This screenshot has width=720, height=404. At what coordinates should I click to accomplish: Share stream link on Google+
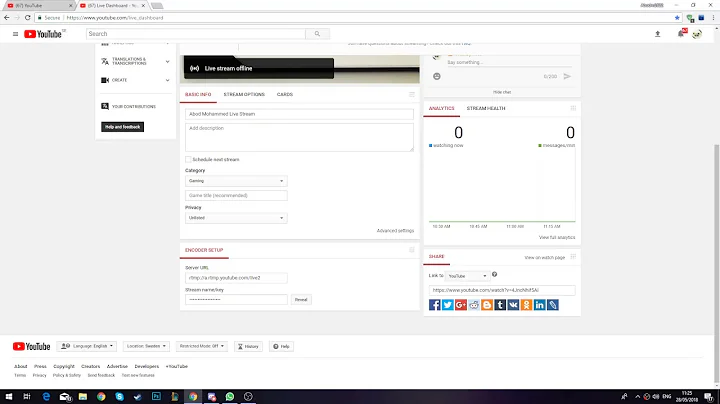(x=461, y=305)
